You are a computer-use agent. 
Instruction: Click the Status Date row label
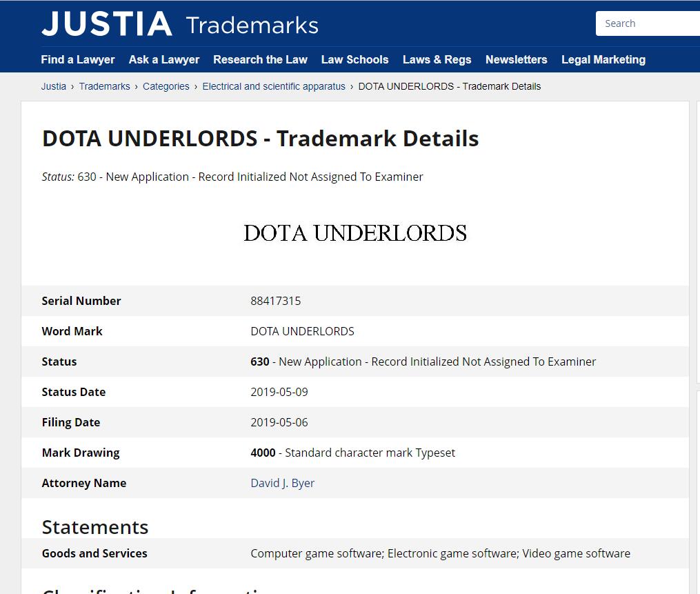[74, 392]
